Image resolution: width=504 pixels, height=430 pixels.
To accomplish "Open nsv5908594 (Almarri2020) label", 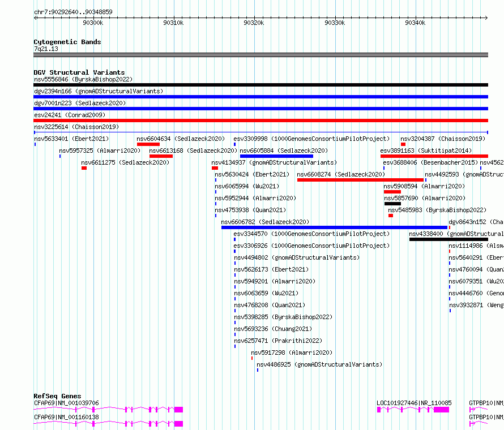I will click(424, 186).
